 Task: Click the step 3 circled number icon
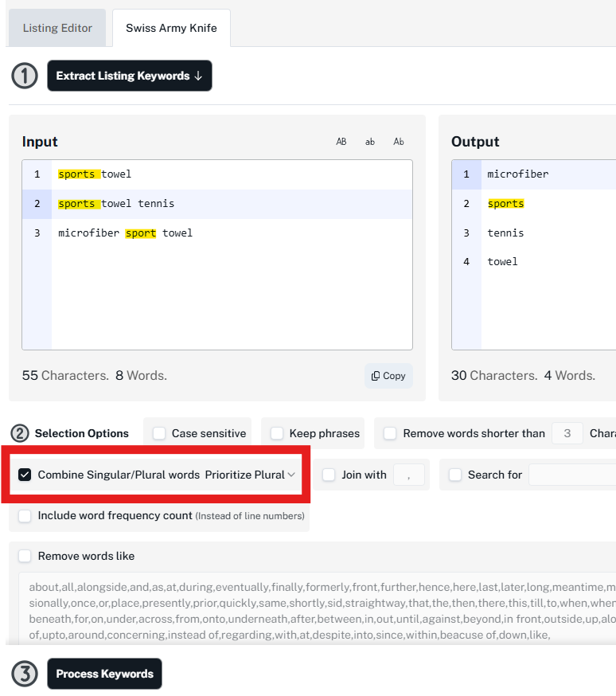(25, 674)
